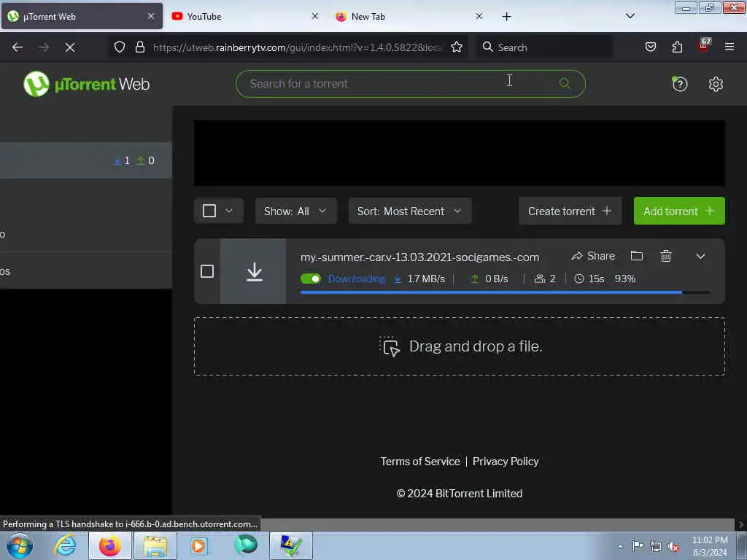Click the 93% progress text

624,279
